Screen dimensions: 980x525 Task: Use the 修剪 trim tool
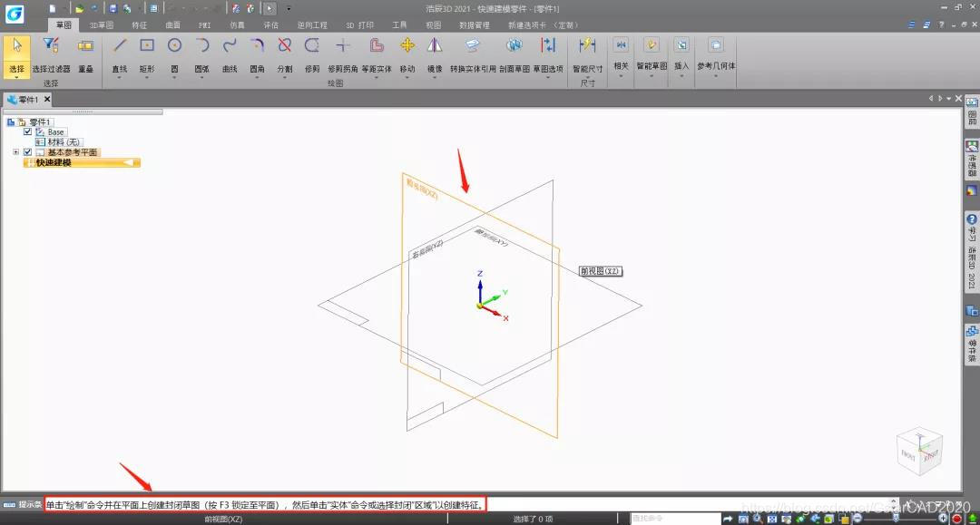coord(312,55)
